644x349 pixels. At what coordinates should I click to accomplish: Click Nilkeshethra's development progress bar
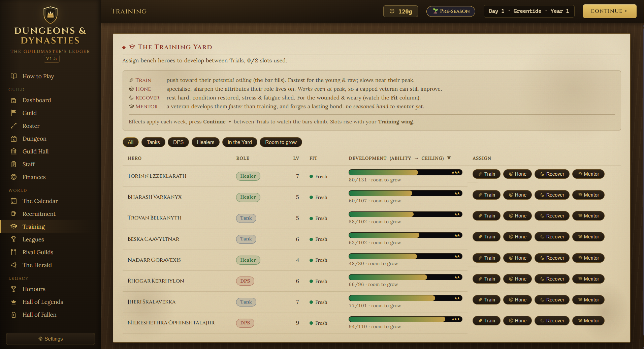coord(405,319)
